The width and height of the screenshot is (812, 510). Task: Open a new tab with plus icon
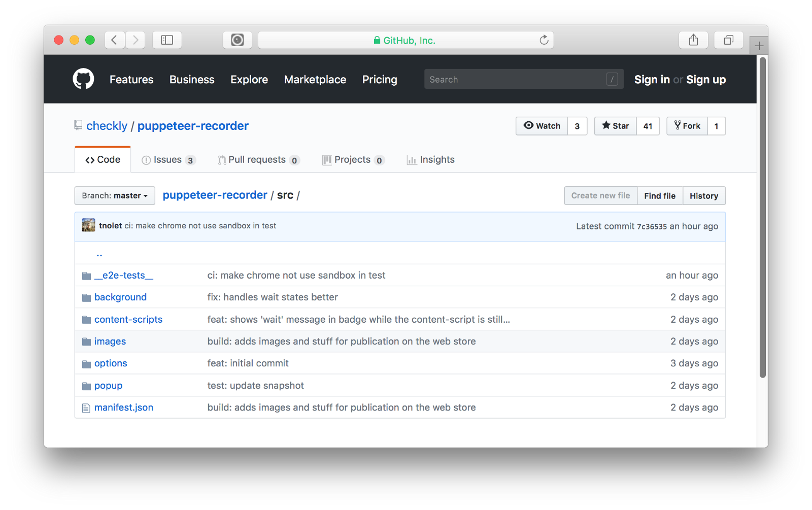tap(759, 46)
